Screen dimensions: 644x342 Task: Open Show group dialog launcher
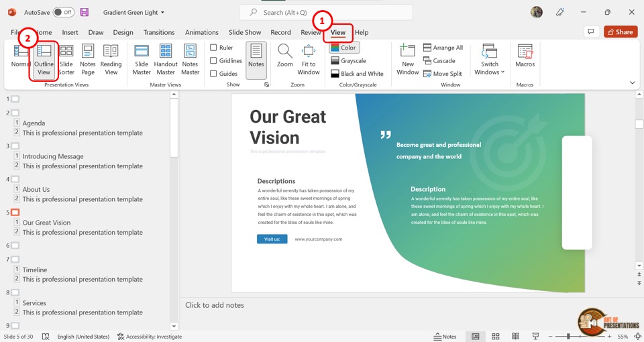point(266,84)
